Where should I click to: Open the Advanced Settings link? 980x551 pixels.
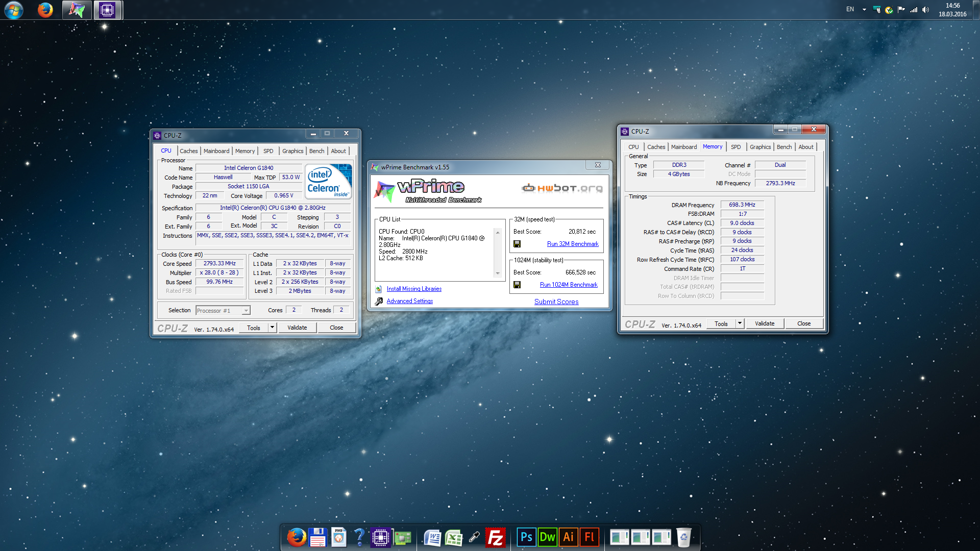(409, 301)
